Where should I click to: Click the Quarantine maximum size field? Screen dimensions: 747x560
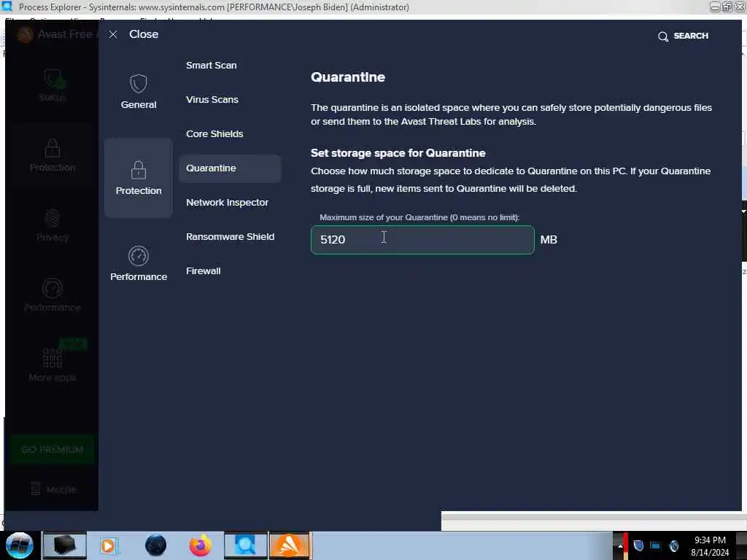point(422,240)
